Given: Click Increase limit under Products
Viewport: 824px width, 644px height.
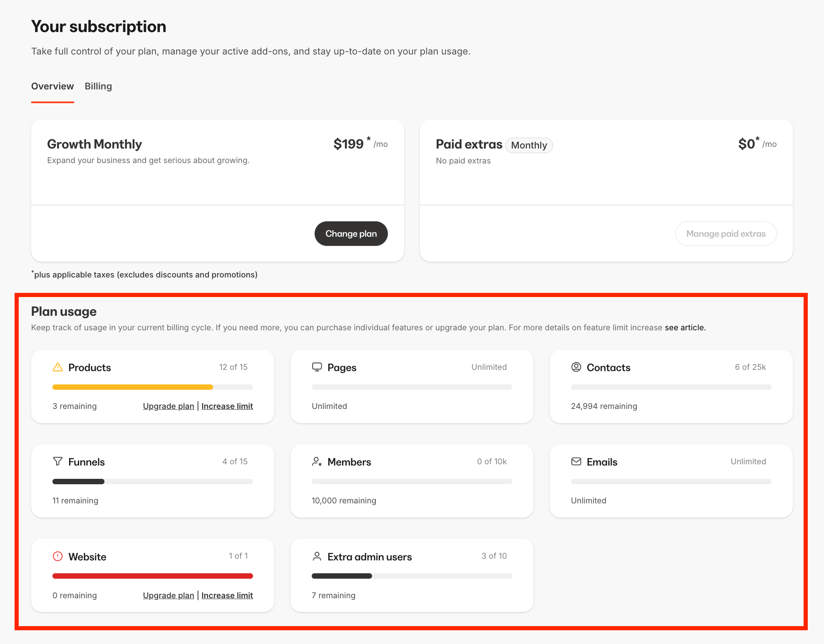Looking at the screenshot, I should pyautogui.click(x=227, y=406).
